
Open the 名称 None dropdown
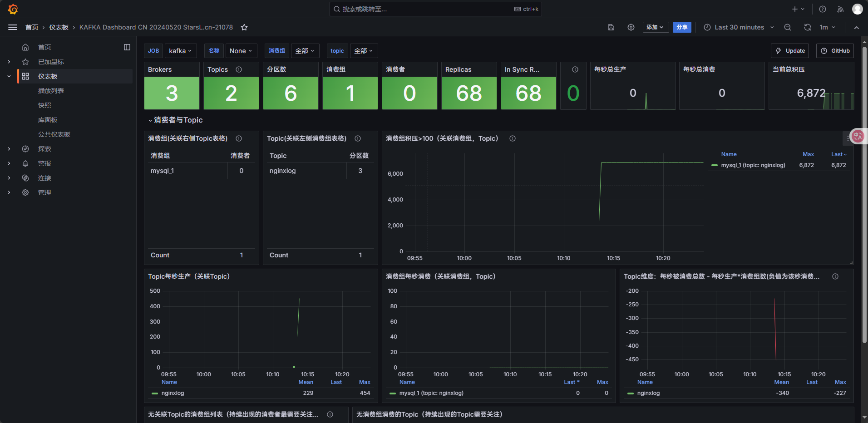click(x=242, y=51)
